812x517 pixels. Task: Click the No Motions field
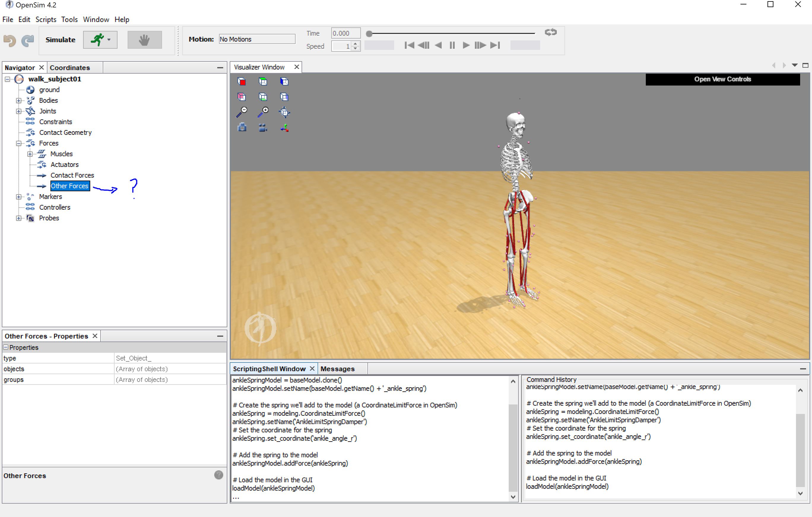coord(257,39)
